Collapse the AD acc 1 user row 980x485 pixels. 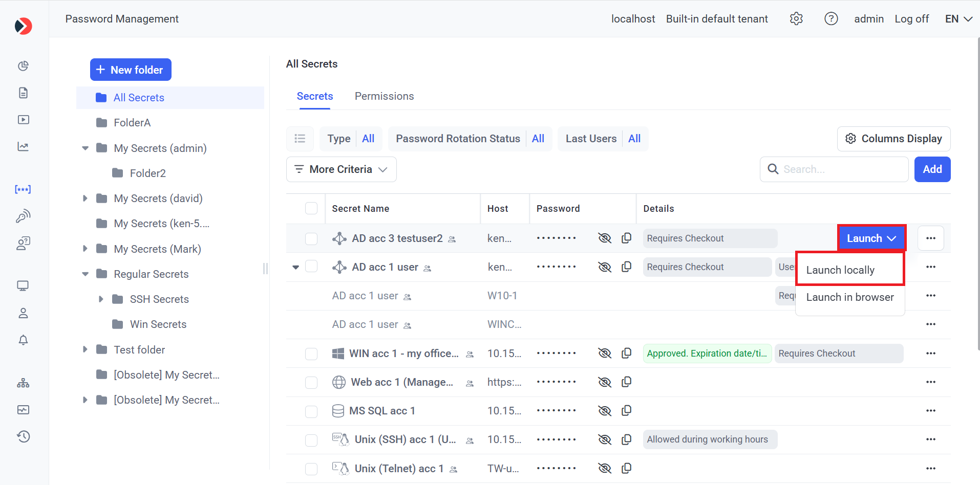point(295,267)
